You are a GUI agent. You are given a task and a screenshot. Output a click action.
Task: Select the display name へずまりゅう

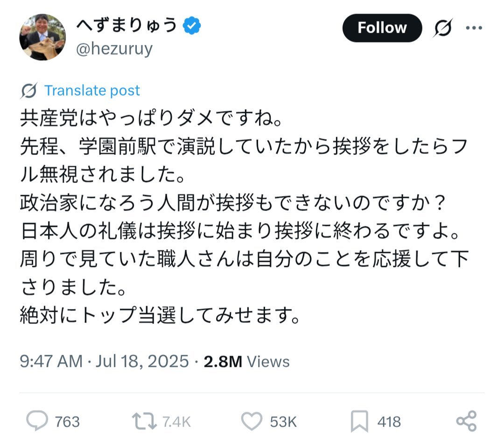point(127,25)
